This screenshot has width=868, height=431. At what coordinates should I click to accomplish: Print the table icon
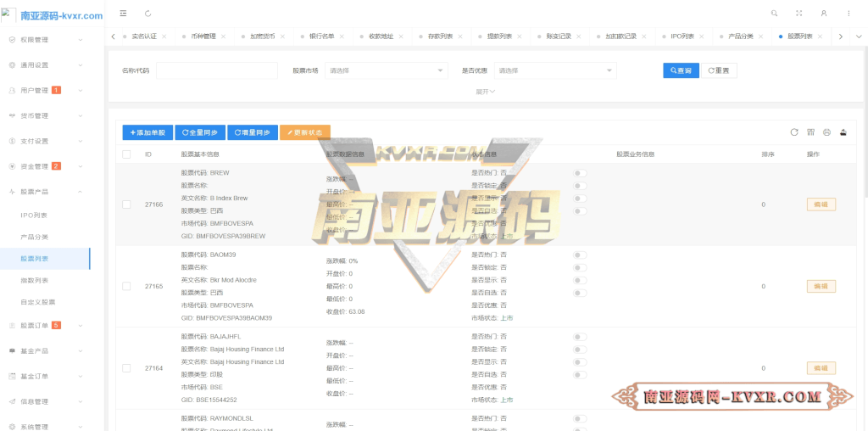pos(827,132)
